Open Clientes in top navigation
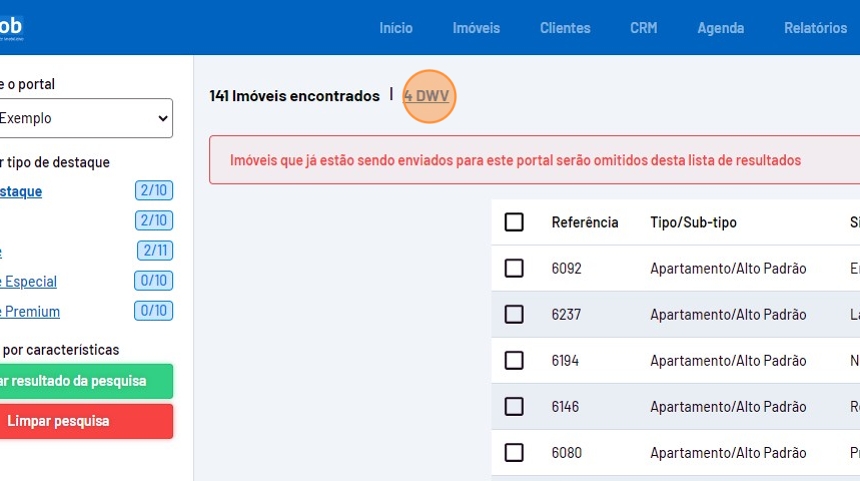The width and height of the screenshot is (860, 481). (565, 28)
